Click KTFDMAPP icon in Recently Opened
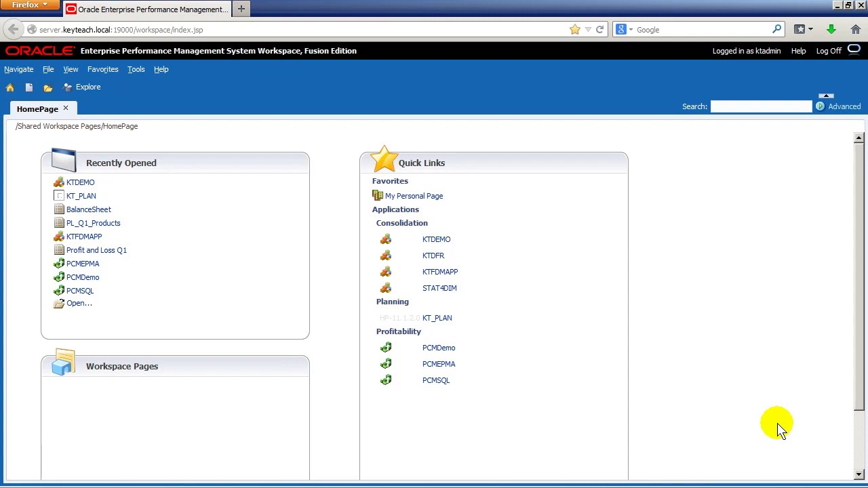Screen dimensions: 868x488 (59, 237)
